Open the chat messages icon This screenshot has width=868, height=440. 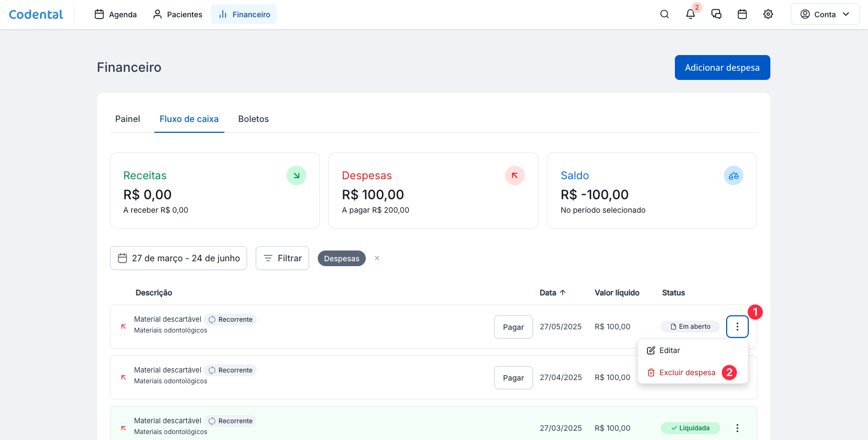click(716, 15)
